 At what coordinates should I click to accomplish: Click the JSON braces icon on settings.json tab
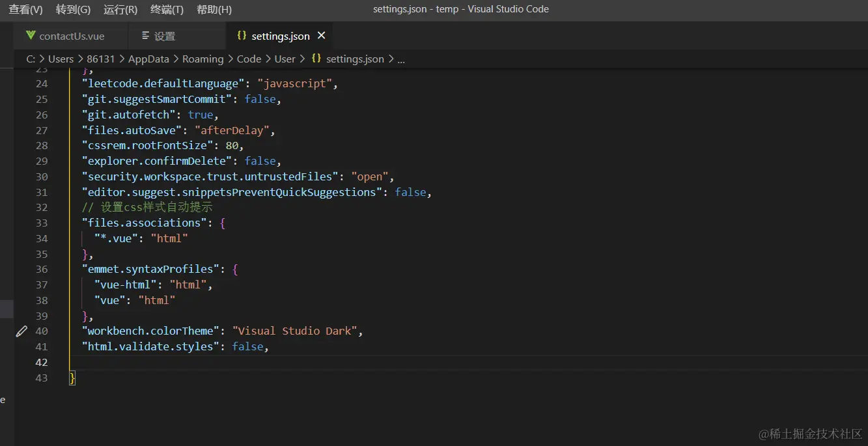click(x=242, y=35)
